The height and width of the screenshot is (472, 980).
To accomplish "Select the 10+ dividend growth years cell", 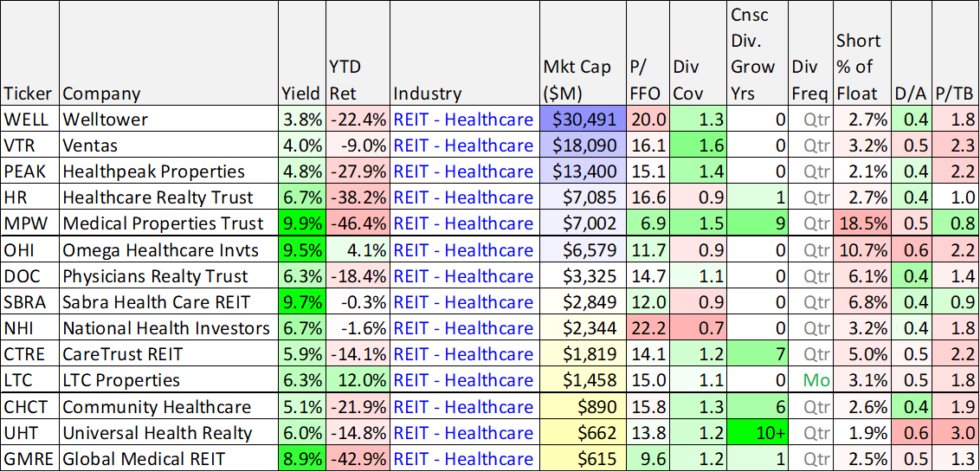I will pos(757,433).
